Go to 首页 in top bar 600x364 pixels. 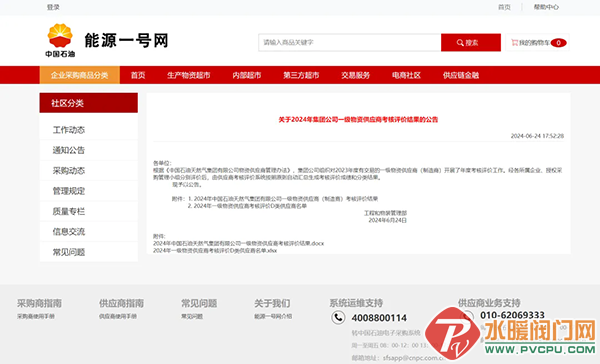[x=504, y=7]
